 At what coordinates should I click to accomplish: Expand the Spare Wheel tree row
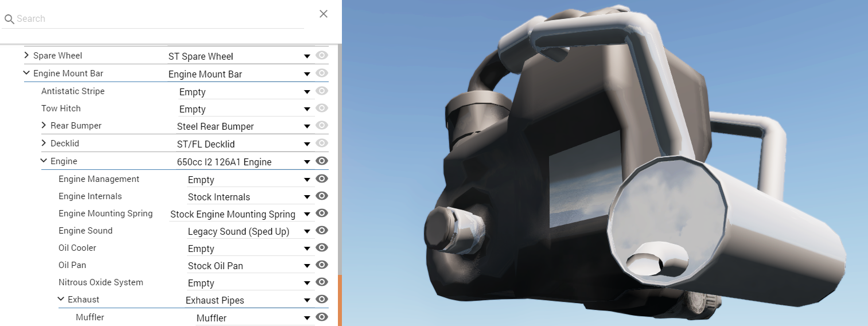pyautogui.click(x=26, y=56)
